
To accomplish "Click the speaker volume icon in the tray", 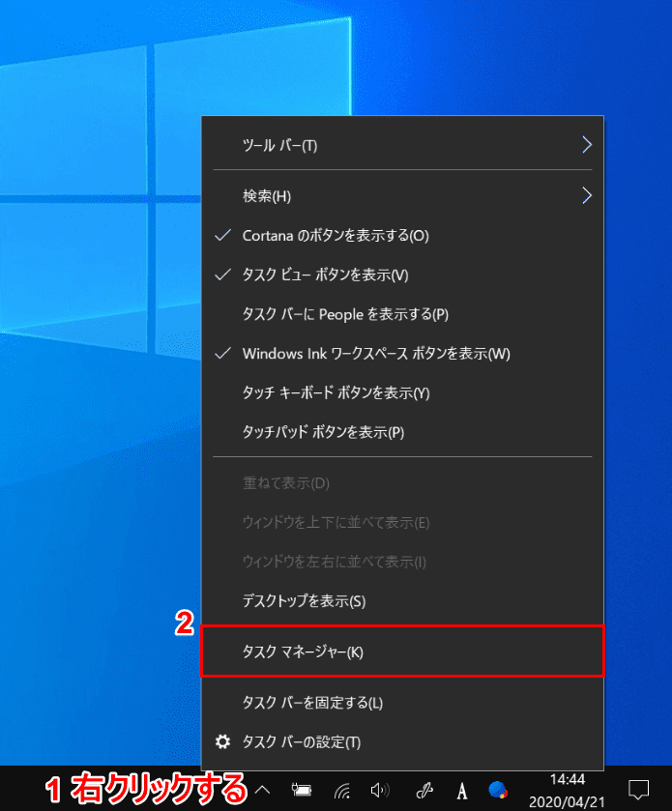I will (x=380, y=790).
